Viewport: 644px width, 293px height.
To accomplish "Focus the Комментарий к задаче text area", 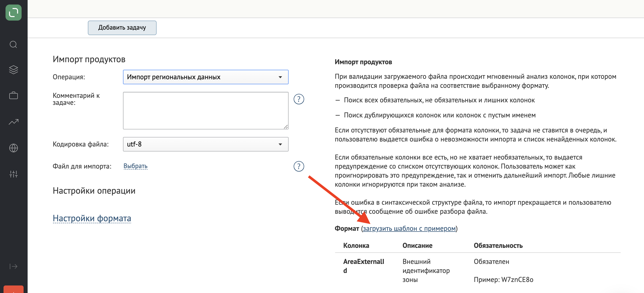I will click(206, 111).
